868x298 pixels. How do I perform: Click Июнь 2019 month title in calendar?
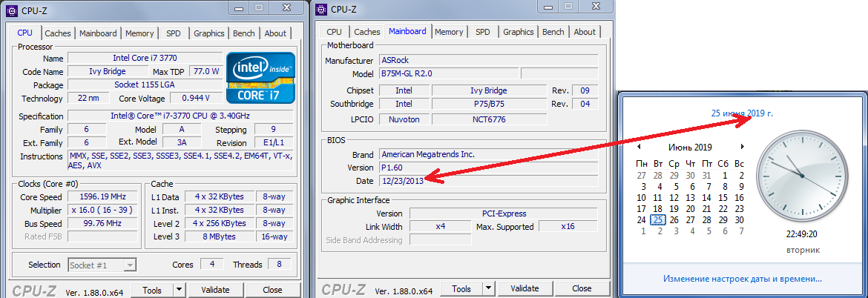690,147
